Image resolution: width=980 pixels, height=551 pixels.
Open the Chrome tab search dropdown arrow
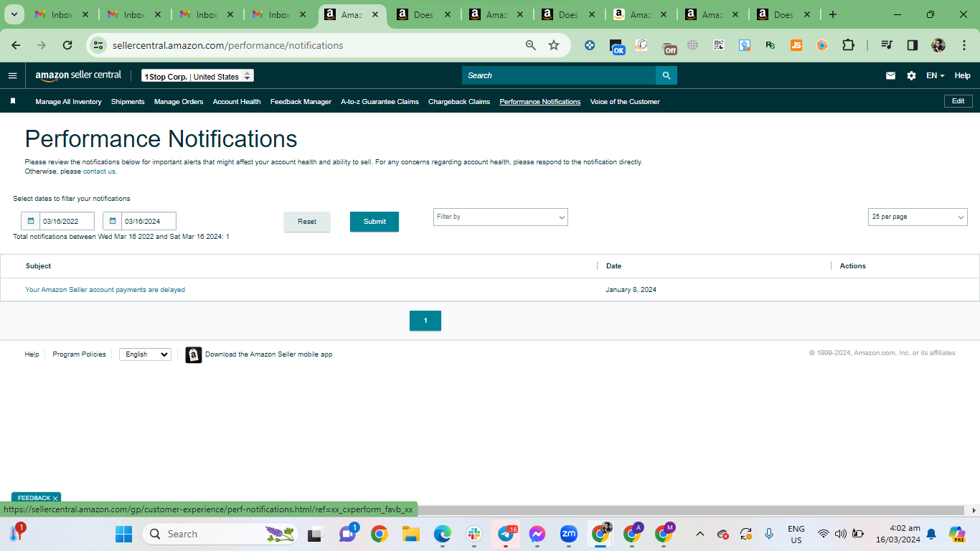click(14, 14)
